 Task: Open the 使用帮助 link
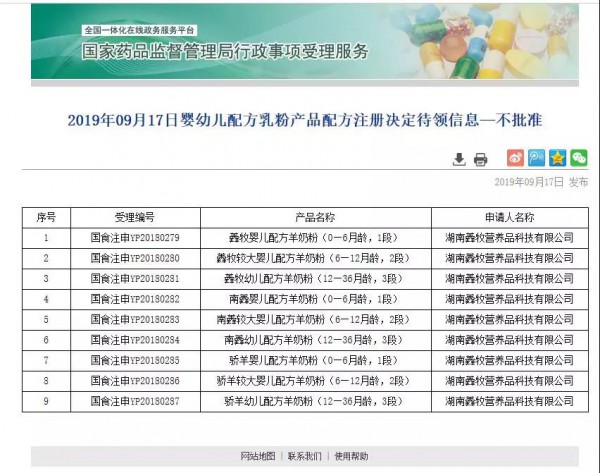[351, 456]
